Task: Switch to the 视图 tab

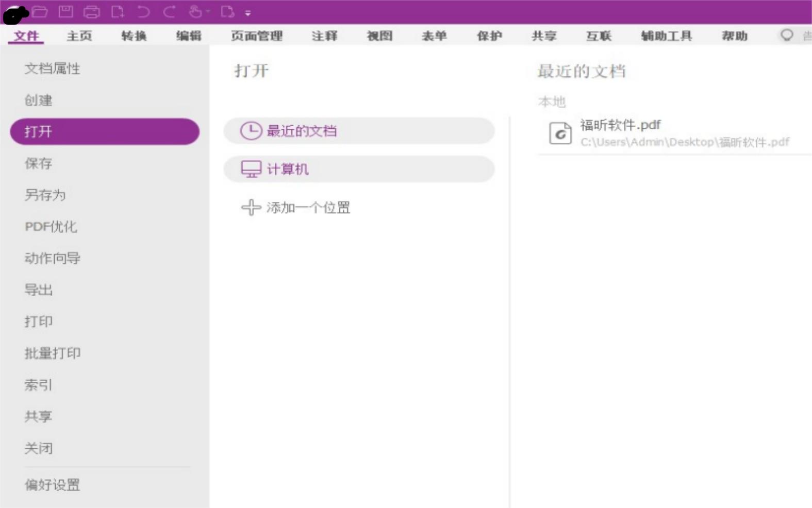Action: tap(379, 36)
